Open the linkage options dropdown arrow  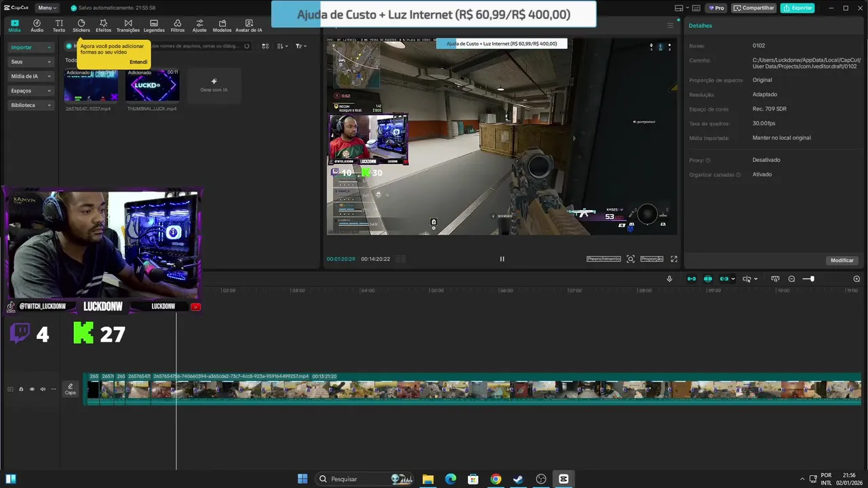(733, 279)
